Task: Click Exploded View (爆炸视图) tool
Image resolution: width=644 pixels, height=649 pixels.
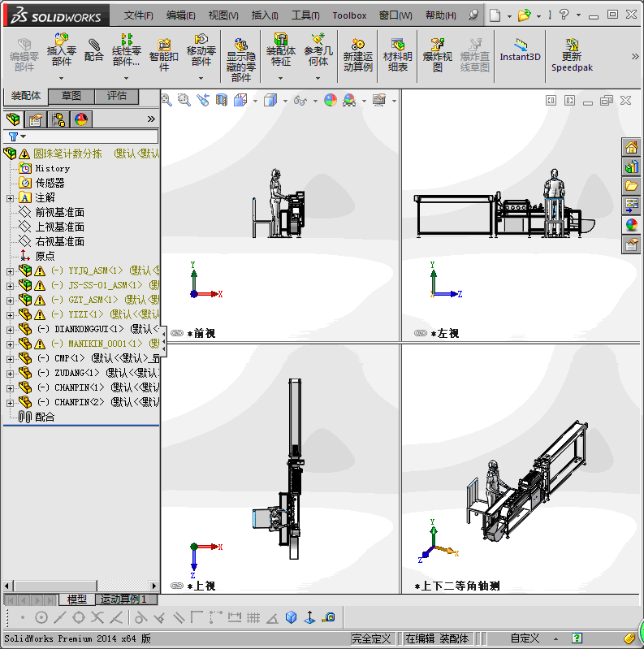Action: pyautogui.click(x=438, y=54)
